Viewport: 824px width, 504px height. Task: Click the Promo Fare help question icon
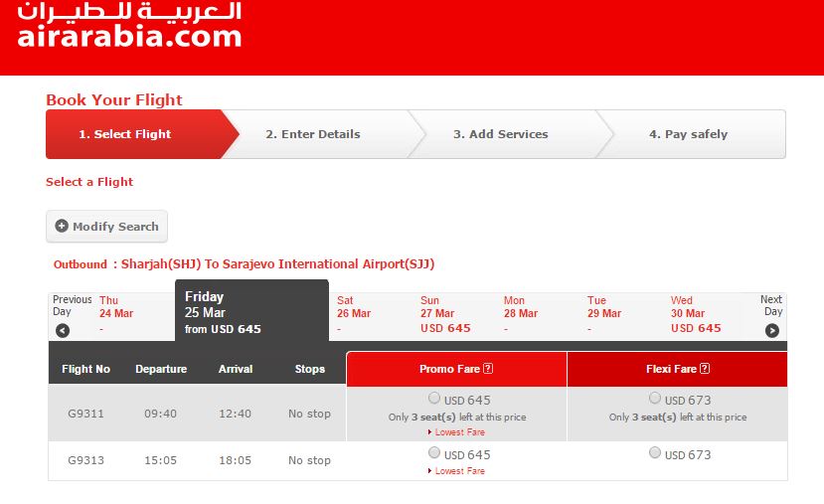[x=488, y=369]
